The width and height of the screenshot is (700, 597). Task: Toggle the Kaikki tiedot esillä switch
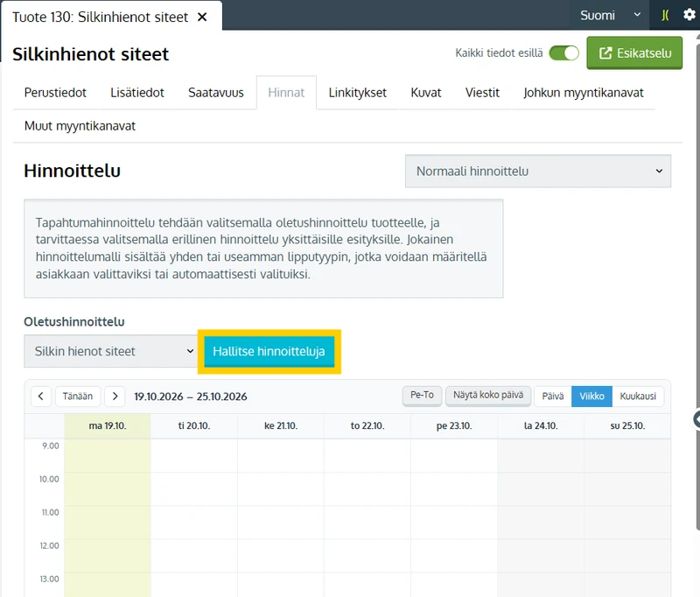pyautogui.click(x=563, y=53)
